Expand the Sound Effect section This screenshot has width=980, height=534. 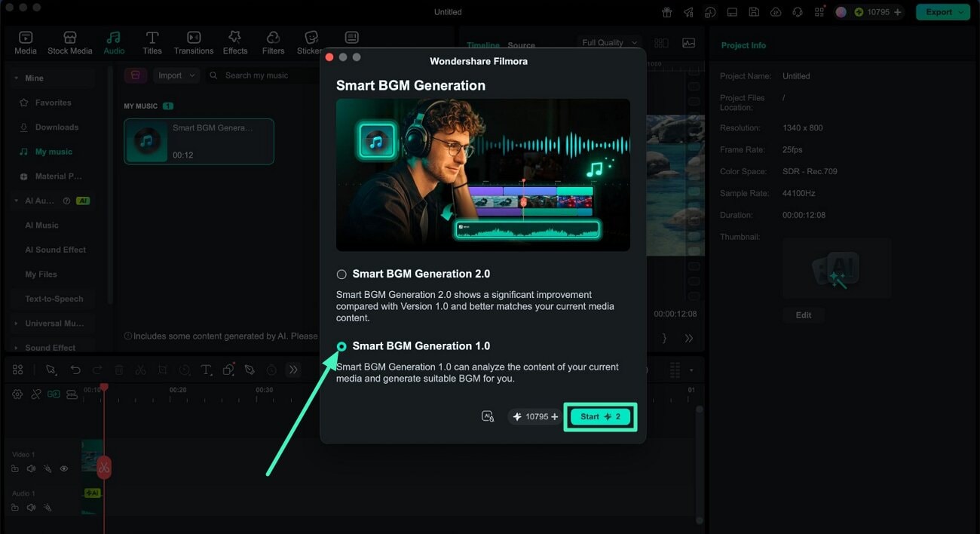pos(17,348)
